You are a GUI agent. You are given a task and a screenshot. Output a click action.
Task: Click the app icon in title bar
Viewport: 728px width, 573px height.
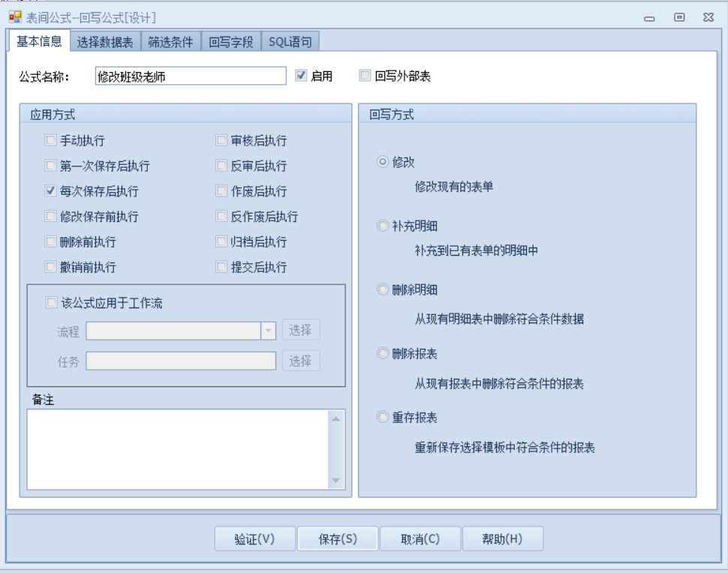pos(15,17)
